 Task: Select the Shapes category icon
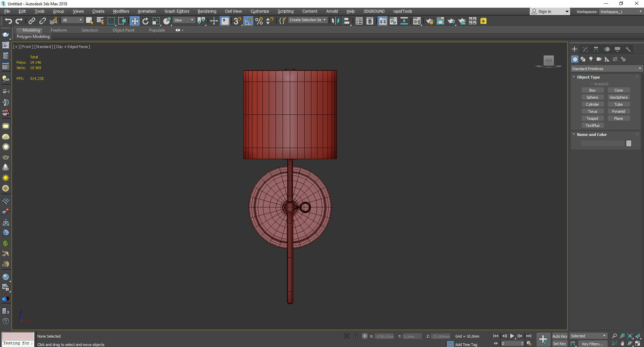583,59
